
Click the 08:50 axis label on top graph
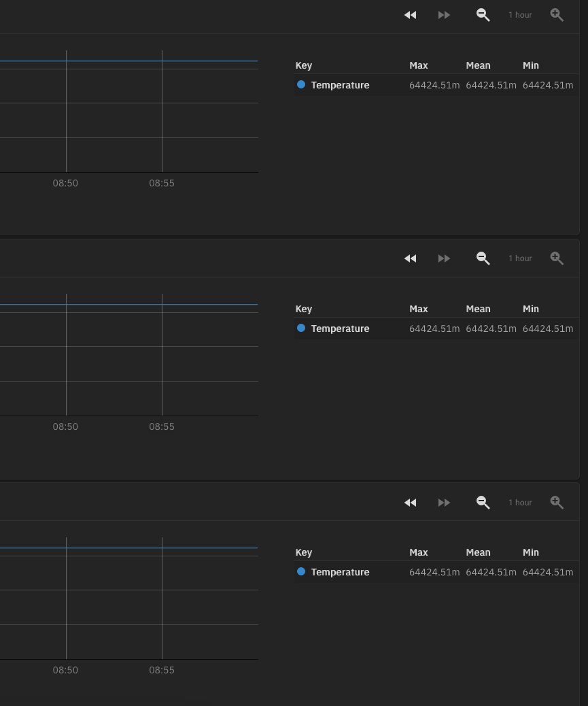(65, 183)
